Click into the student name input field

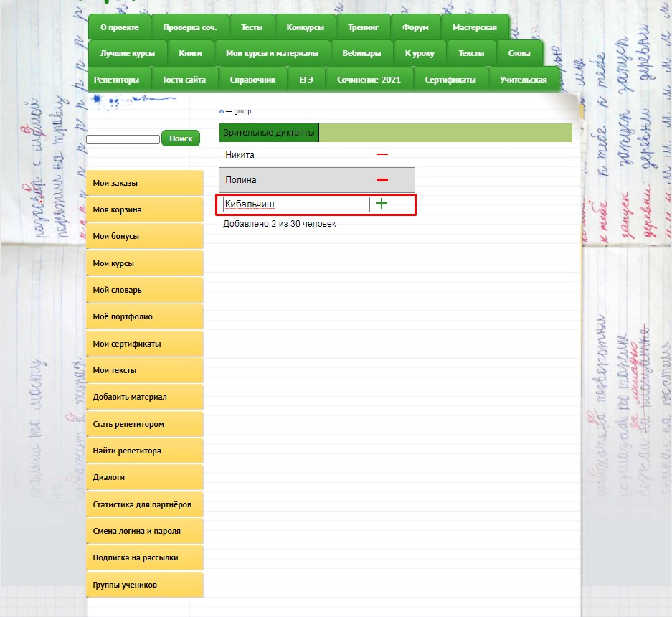(296, 204)
